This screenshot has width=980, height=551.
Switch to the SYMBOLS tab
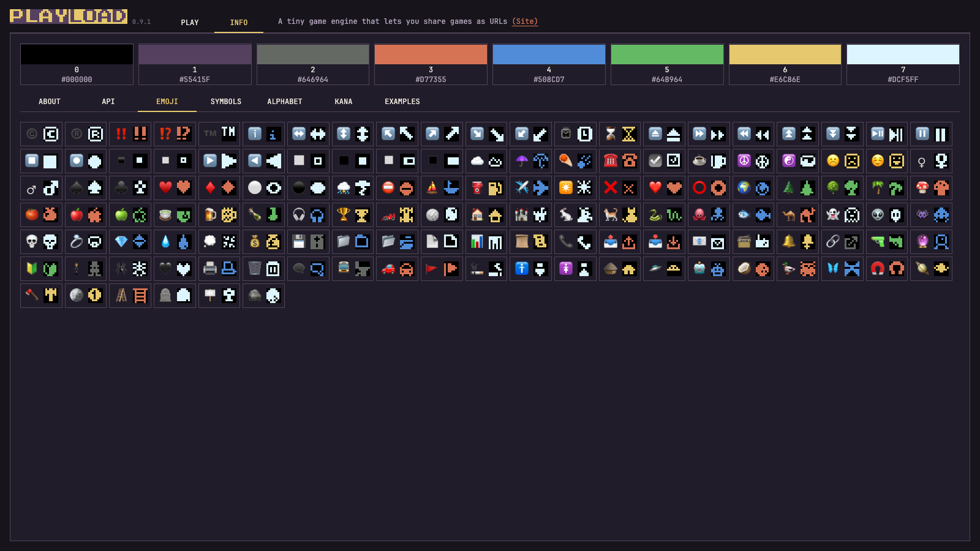226,102
